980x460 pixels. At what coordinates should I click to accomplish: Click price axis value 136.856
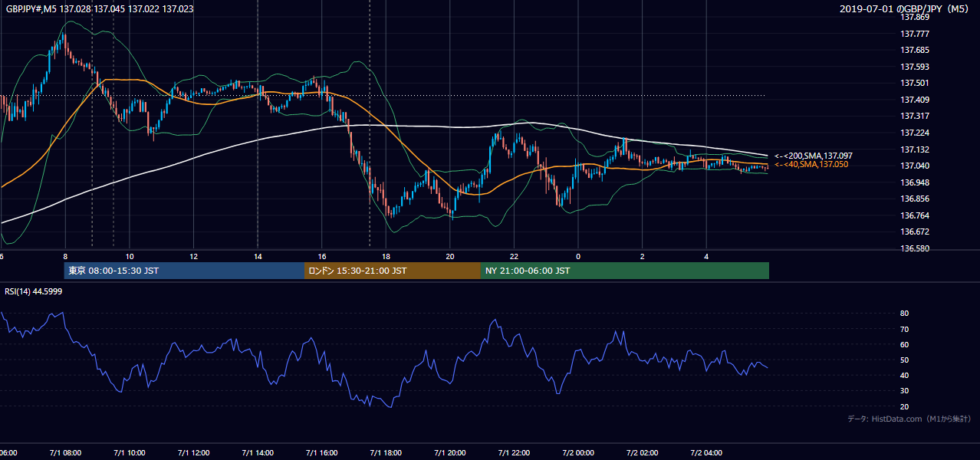(x=915, y=199)
